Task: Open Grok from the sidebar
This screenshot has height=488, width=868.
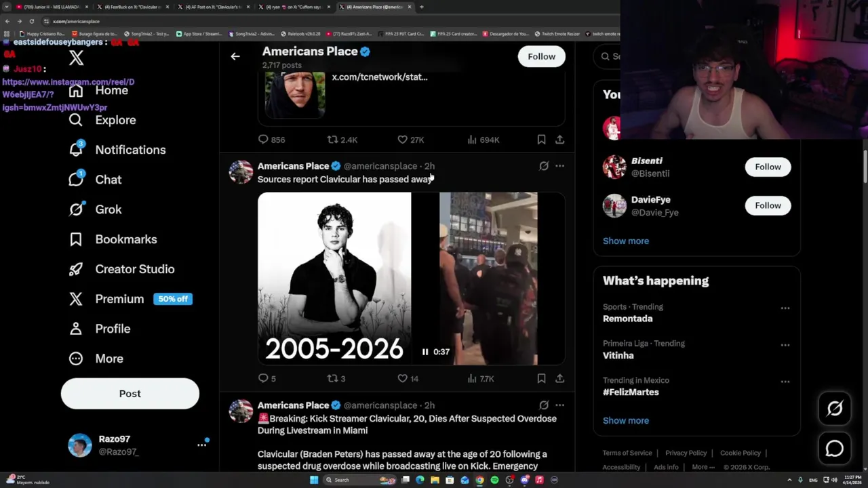Action: tap(95, 209)
